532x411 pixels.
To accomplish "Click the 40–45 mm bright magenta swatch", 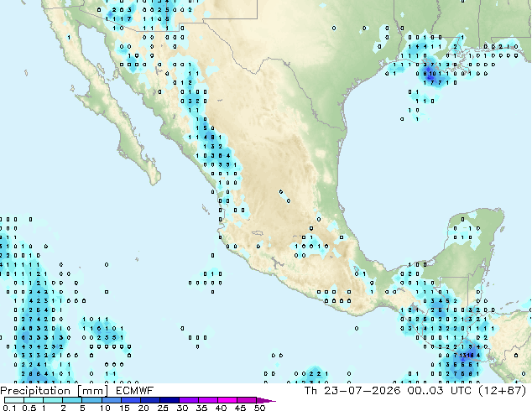I will pos(227,400).
